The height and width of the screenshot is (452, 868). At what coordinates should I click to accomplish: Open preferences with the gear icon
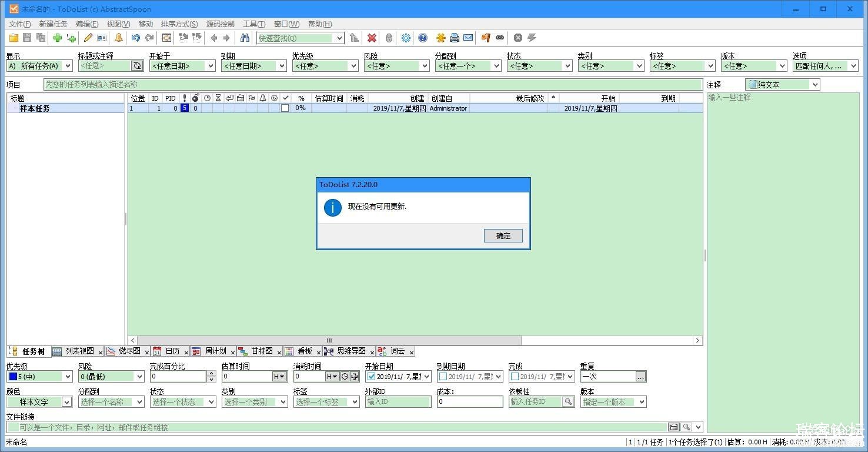406,38
